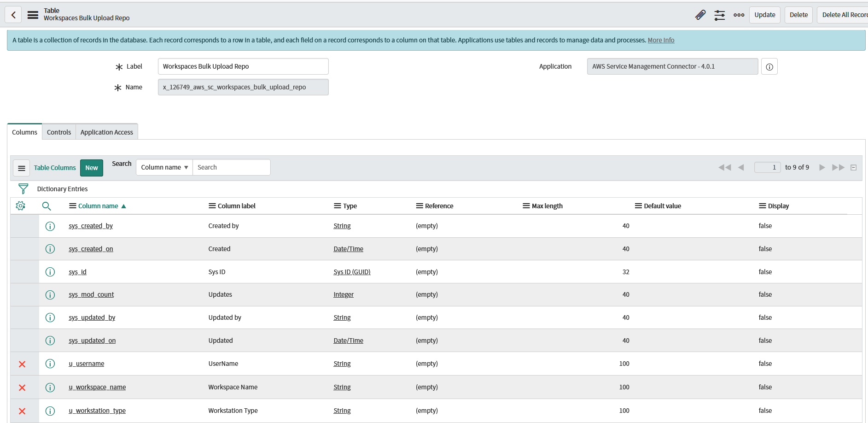Open the hamburger menu beside Table title
This screenshot has width=868, height=423.
(x=32, y=14)
